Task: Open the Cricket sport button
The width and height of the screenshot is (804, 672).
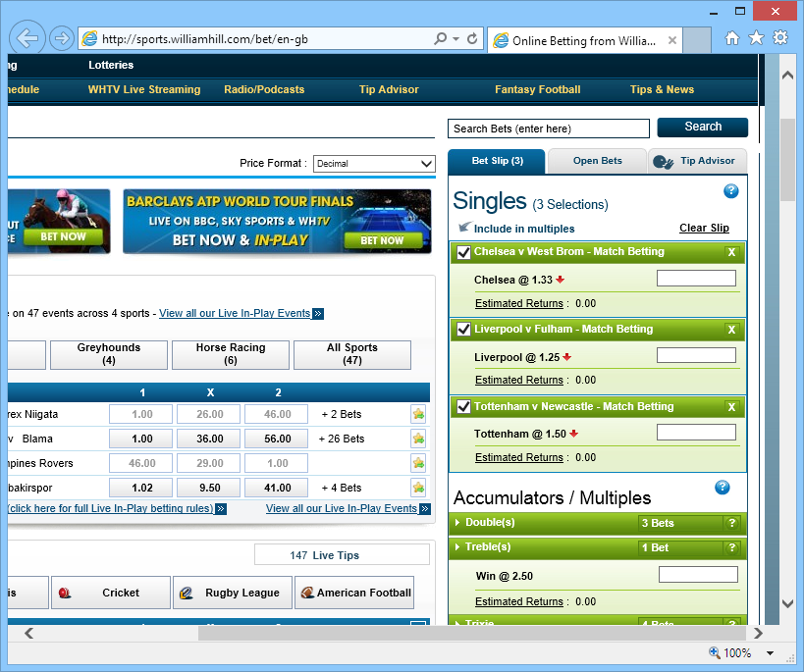Action: 111,593
